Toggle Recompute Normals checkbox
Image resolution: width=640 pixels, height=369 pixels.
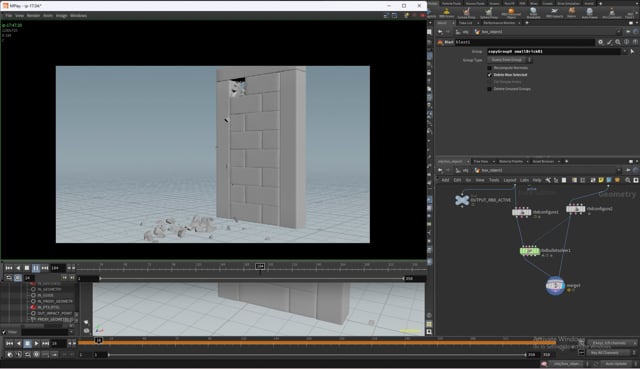[x=489, y=68]
